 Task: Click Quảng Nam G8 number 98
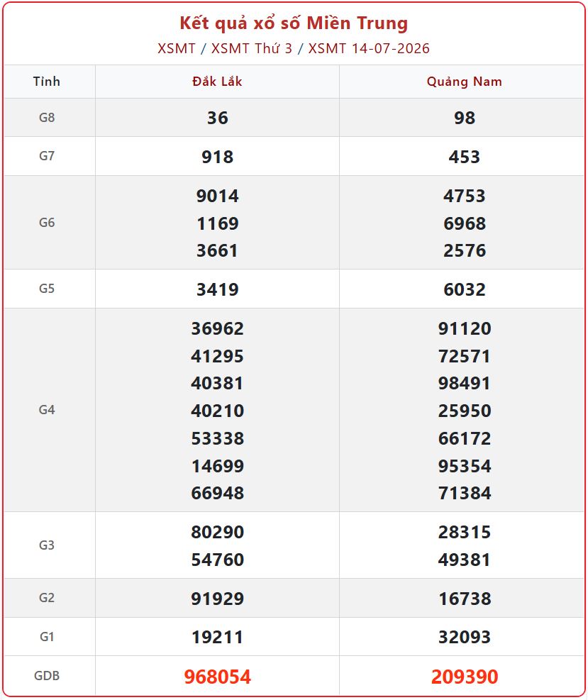click(x=465, y=118)
